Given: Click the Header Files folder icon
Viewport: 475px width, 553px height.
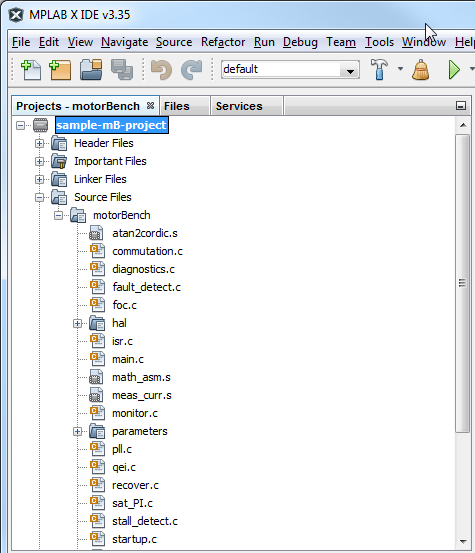Looking at the screenshot, I should click(59, 143).
